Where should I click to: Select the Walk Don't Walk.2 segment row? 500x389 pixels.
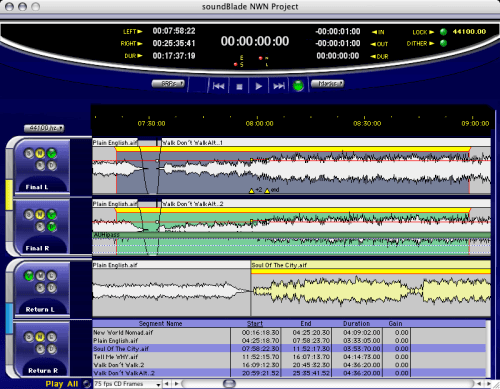point(289,365)
